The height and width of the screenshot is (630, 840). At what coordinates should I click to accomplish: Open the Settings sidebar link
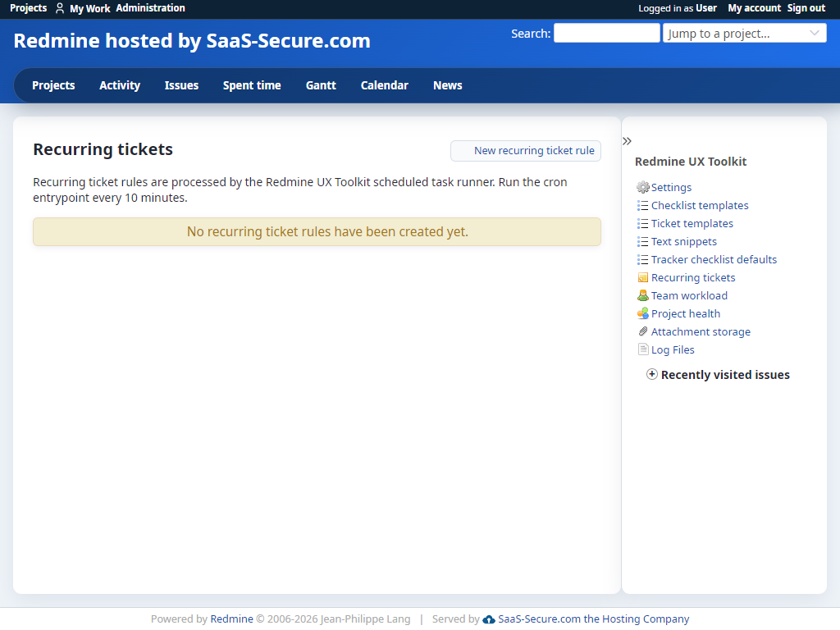[671, 188]
